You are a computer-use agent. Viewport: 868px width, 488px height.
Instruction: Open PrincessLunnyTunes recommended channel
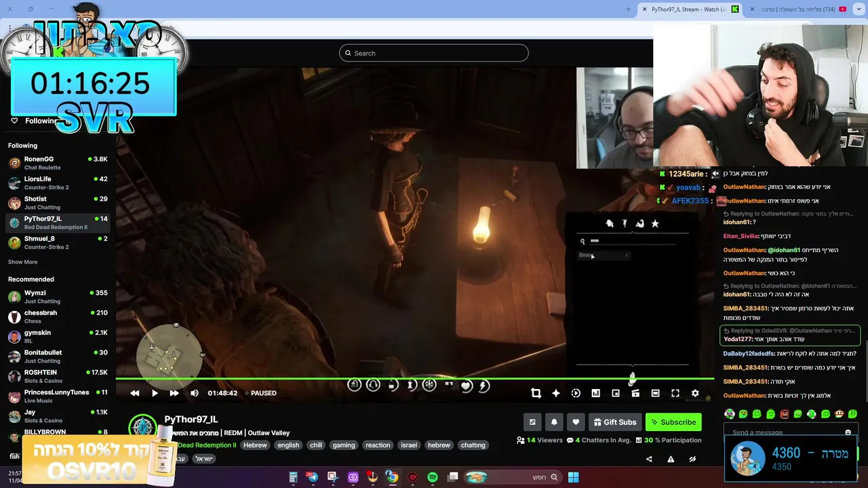click(58, 396)
